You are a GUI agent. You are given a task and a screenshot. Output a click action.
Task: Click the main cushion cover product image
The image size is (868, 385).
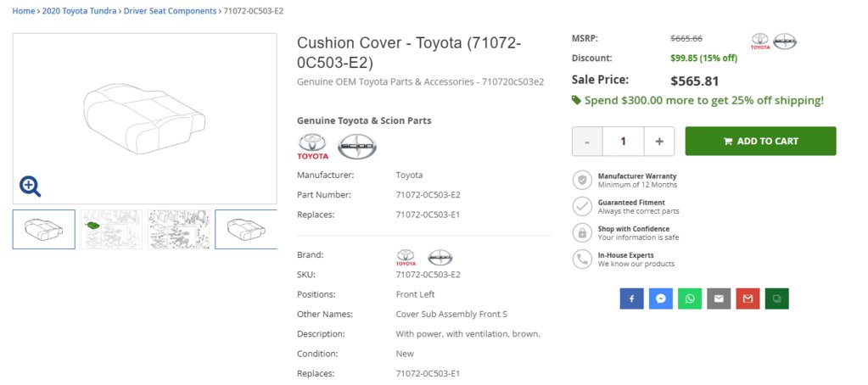(x=144, y=119)
